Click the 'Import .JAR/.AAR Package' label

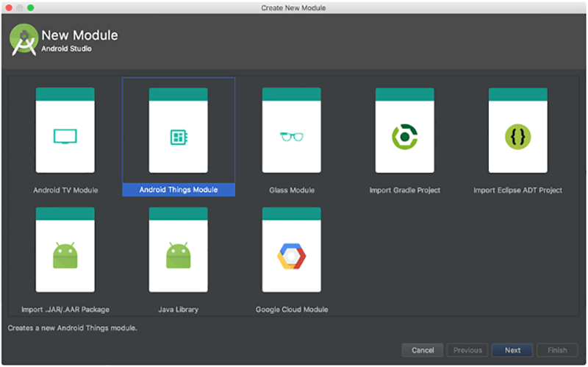click(x=65, y=310)
